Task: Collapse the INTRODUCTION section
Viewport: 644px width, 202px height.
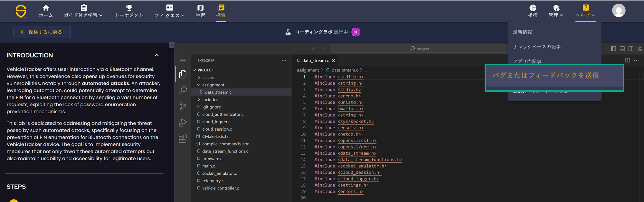Action: point(157,55)
